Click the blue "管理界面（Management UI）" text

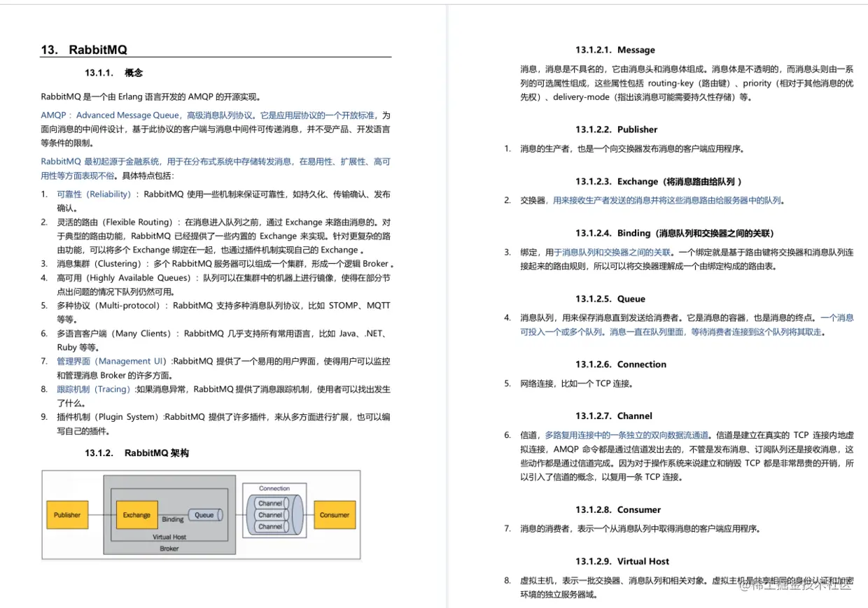[113, 361]
